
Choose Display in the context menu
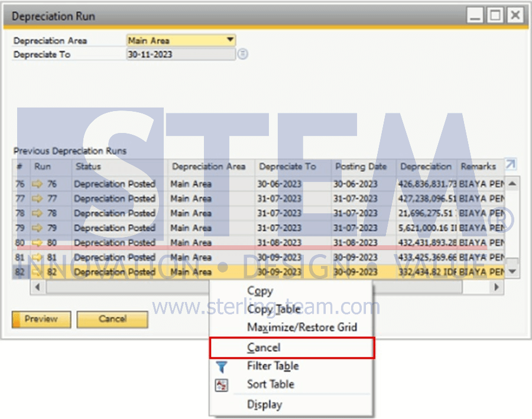tap(264, 405)
